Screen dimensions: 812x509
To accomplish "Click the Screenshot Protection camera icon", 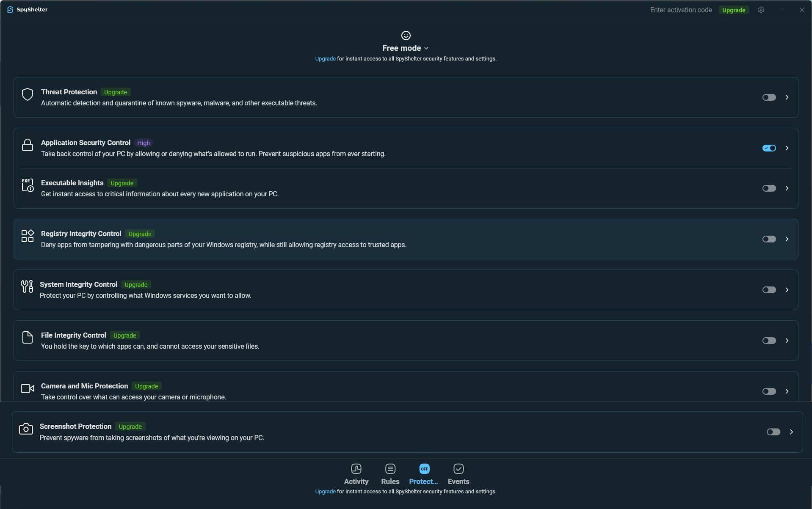I will pos(26,429).
